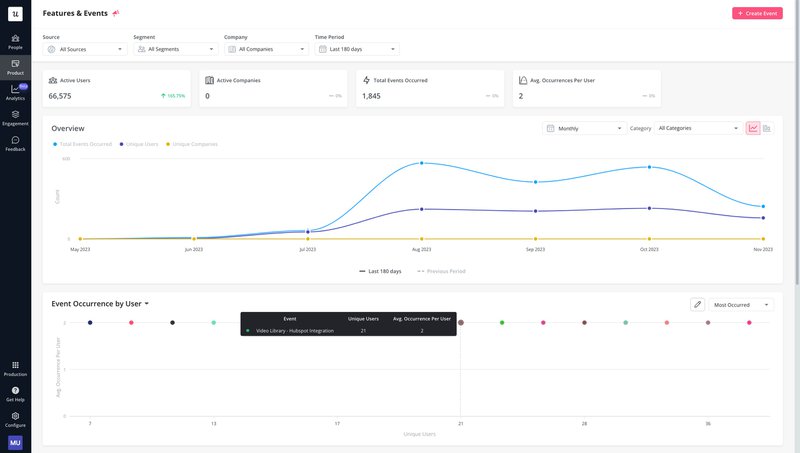Expand the All Segments dropdown

pyautogui.click(x=175, y=49)
